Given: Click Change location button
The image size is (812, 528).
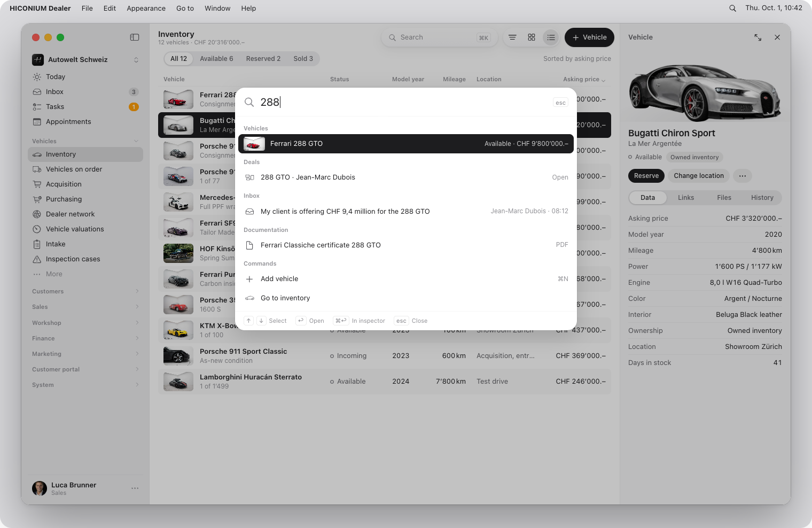Looking at the screenshot, I should 699,176.
